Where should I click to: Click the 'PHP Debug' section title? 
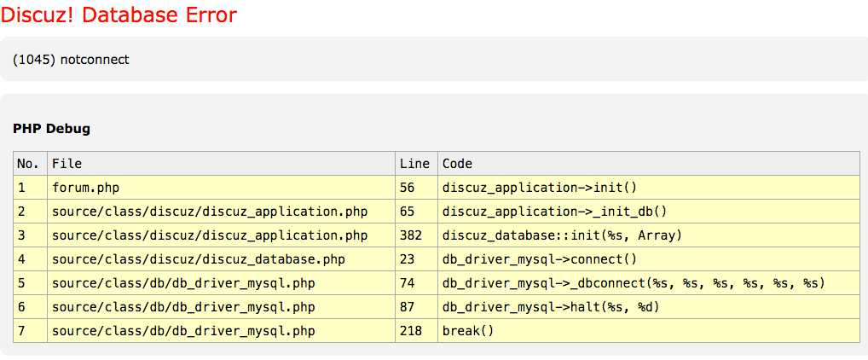(51, 129)
